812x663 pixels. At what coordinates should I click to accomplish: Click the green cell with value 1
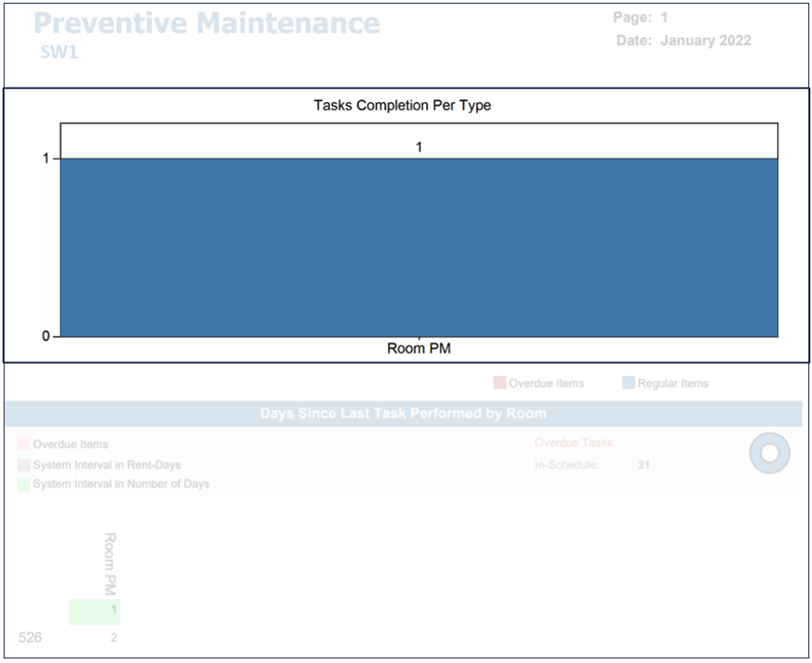(95, 611)
